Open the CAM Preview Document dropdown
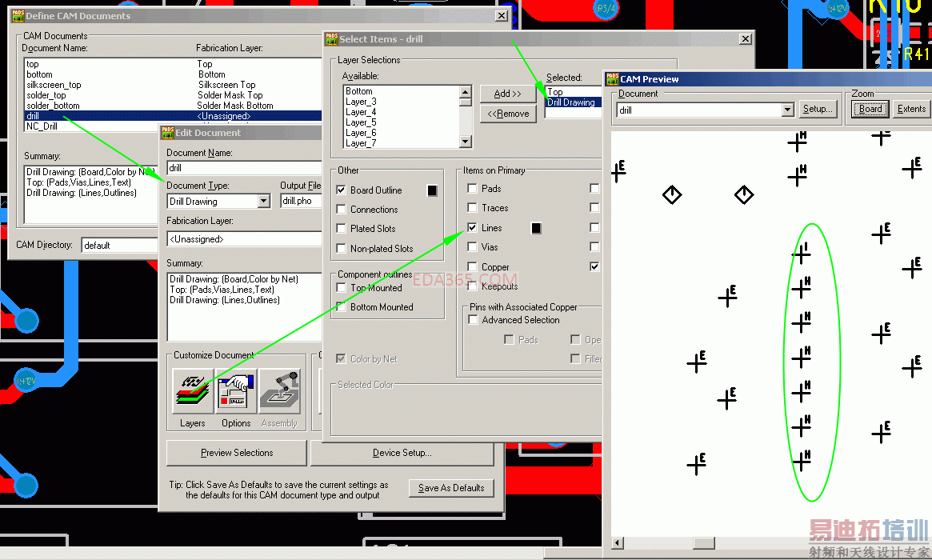This screenshot has height=560, width=932. [x=787, y=110]
